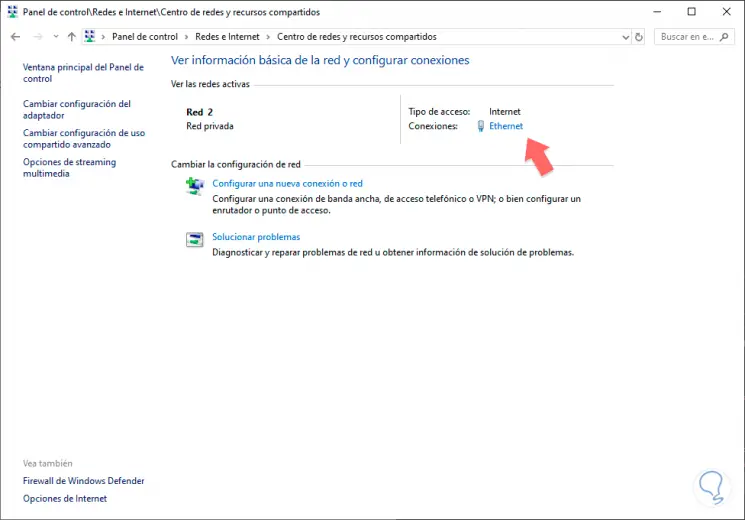Click 'Conexiones:' label
This screenshot has width=745, height=520.
[x=433, y=126]
